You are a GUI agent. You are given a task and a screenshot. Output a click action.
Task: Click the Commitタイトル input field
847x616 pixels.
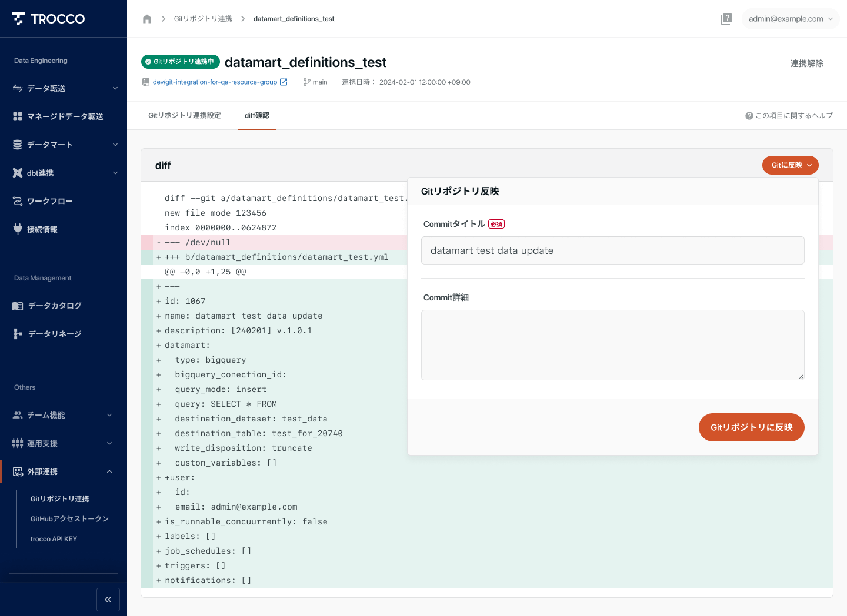(x=612, y=250)
